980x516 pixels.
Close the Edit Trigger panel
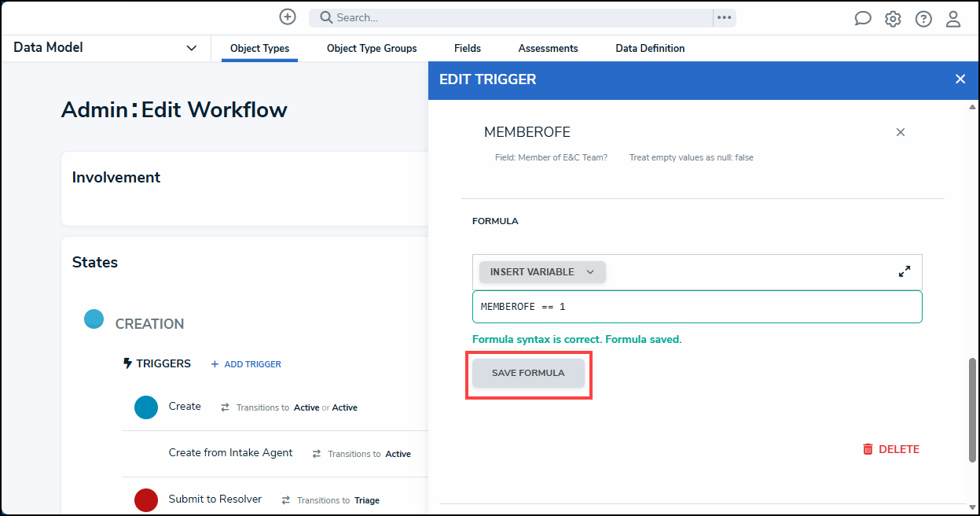click(960, 79)
